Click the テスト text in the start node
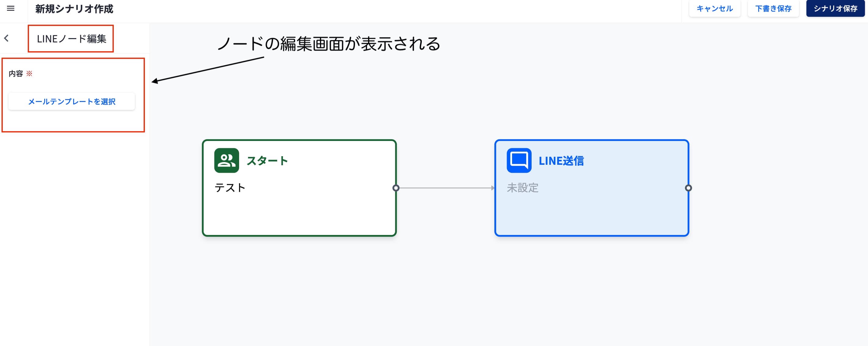868x346 pixels. (230, 188)
